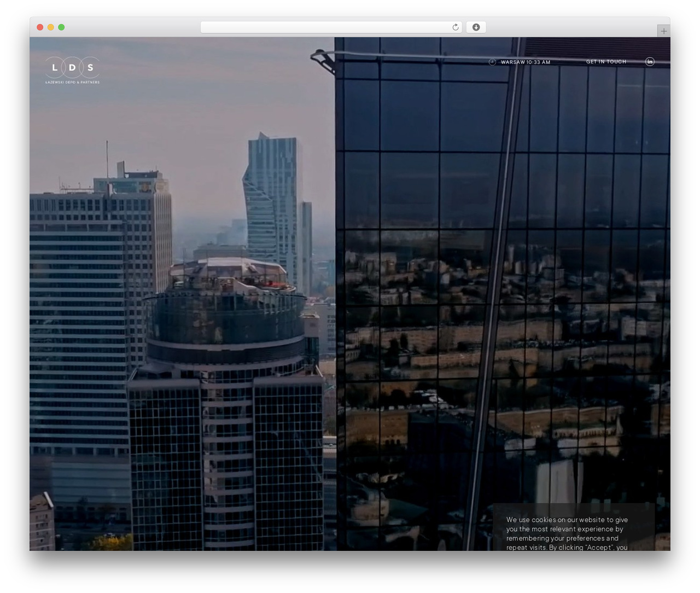Minimize the window with yellow button
Viewport: 700px width, 593px height.
coord(51,27)
